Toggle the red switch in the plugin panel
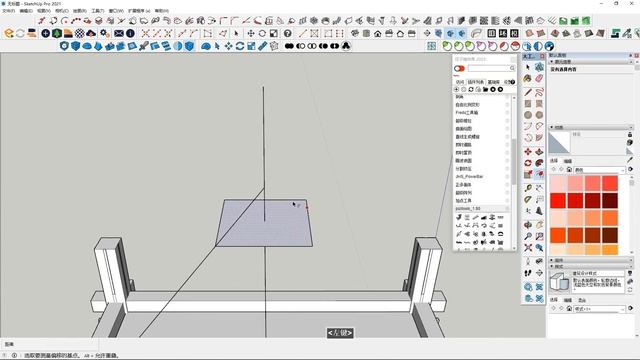The height and width of the screenshot is (360, 640). point(460,68)
